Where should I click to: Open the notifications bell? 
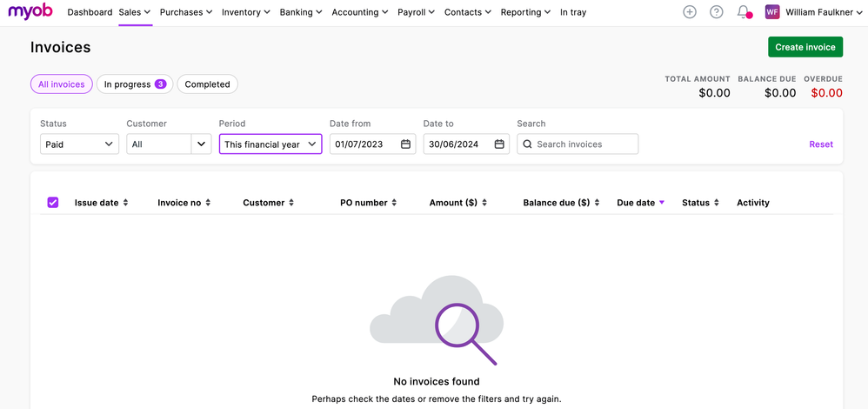(744, 12)
